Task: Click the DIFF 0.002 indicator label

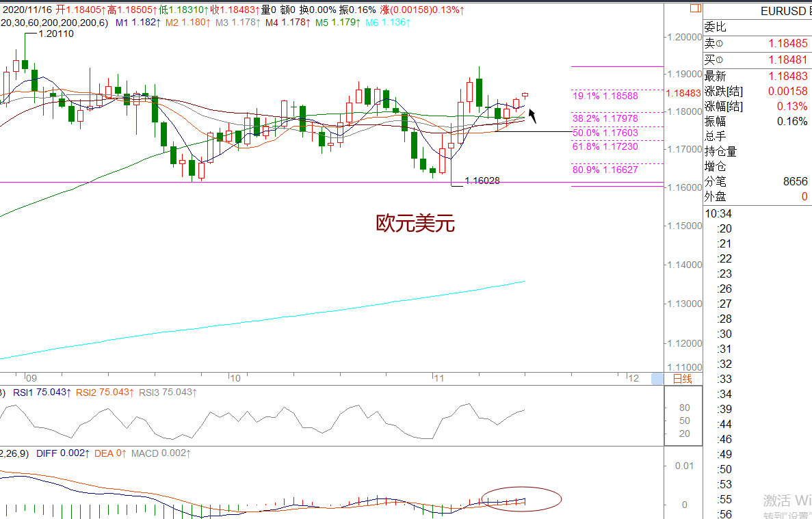Action: tap(63, 453)
